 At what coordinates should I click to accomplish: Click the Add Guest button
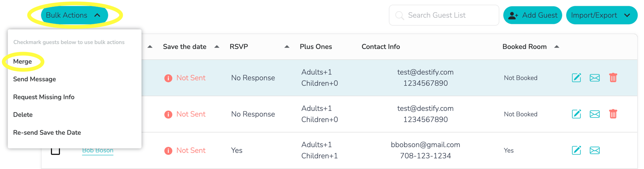coord(533,15)
